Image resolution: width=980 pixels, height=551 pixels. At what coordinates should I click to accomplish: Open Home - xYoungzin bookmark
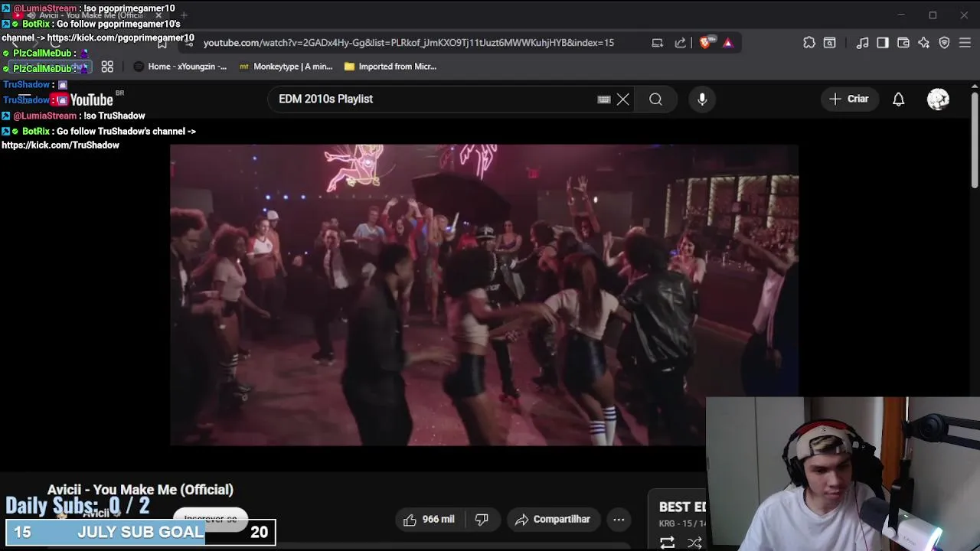pyautogui.click(x=180, y=67)
